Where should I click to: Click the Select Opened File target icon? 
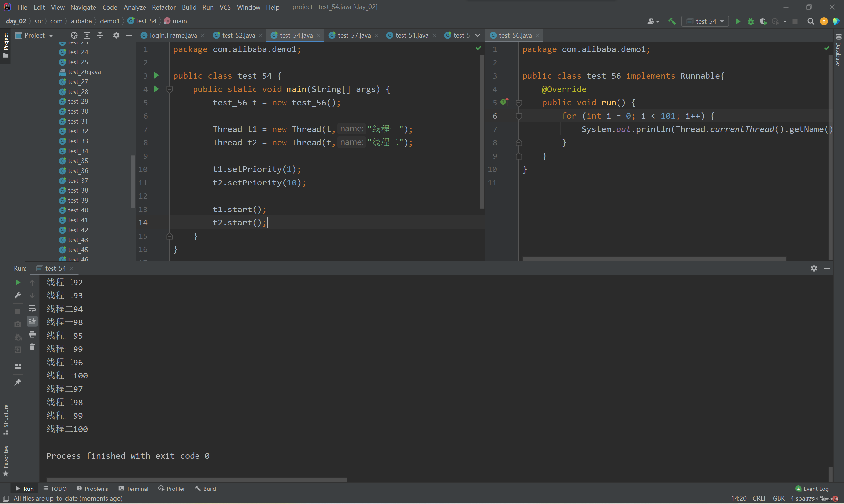[74, 35]
